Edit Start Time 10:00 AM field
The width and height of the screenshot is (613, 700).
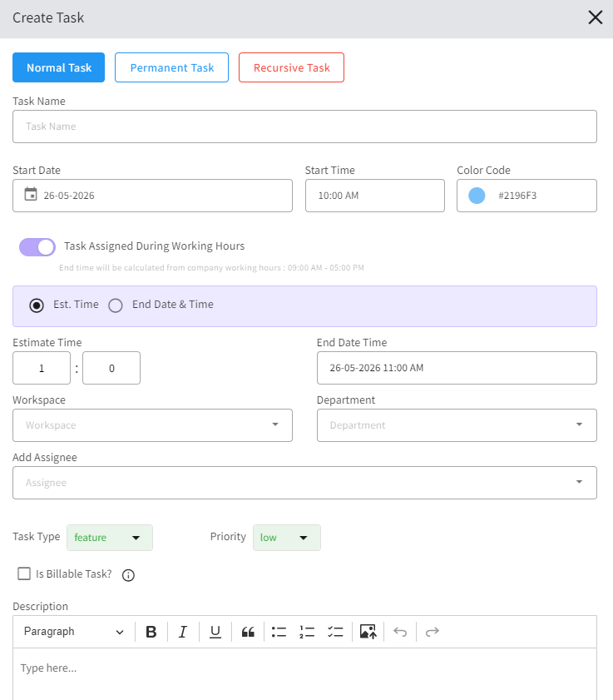click(x=375, y=196)
